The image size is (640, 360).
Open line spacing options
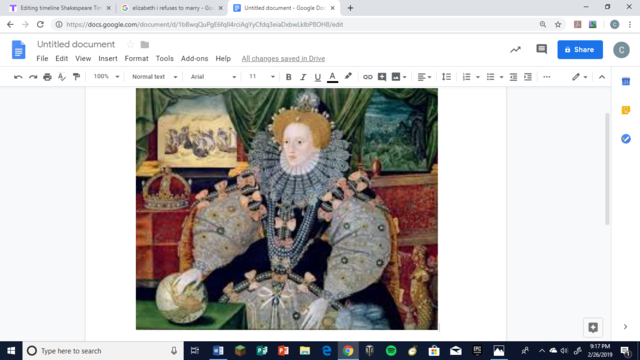[447, 77]
